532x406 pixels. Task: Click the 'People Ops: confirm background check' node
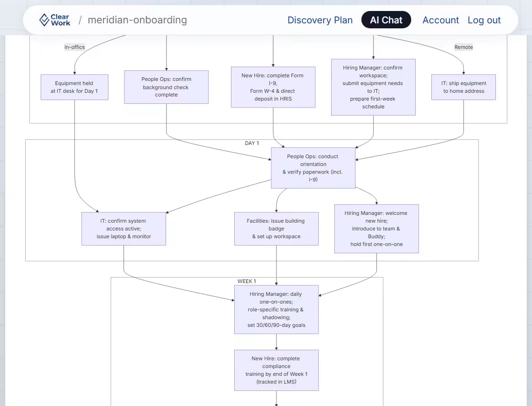click(166, 87)
